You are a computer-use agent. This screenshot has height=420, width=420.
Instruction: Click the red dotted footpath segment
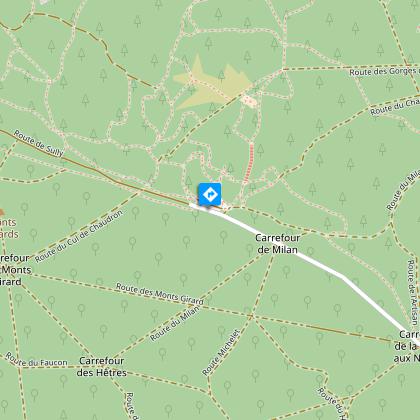point(249,162)
